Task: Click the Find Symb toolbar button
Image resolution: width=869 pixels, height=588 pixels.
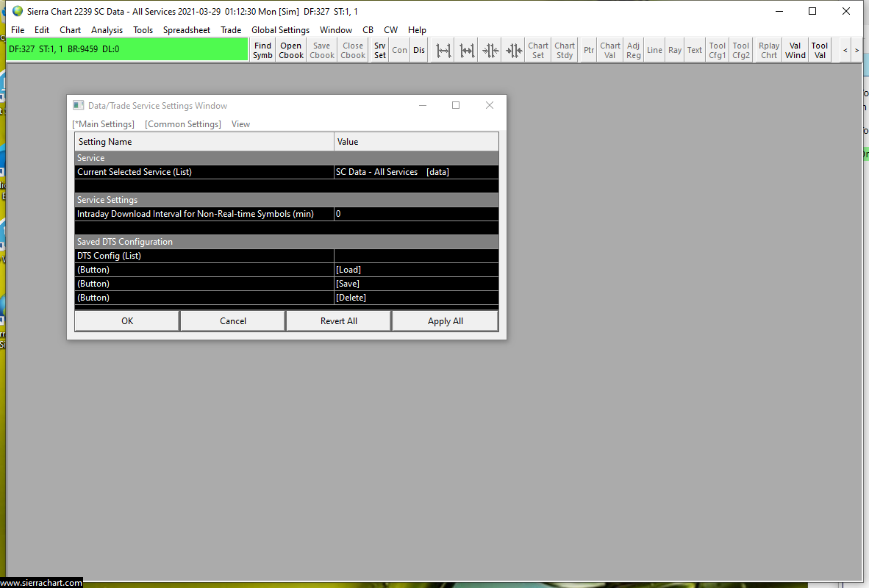Action: tap(262, 51)
